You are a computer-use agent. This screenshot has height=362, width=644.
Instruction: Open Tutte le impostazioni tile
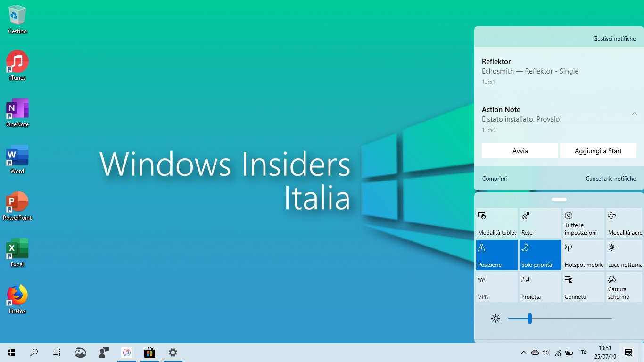click(x=584, y=223)
